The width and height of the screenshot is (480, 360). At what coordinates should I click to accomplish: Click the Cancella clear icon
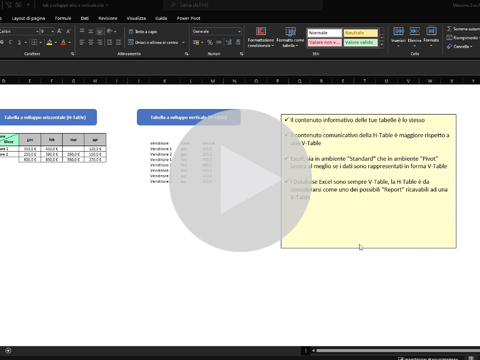click(x=449, y=46)
